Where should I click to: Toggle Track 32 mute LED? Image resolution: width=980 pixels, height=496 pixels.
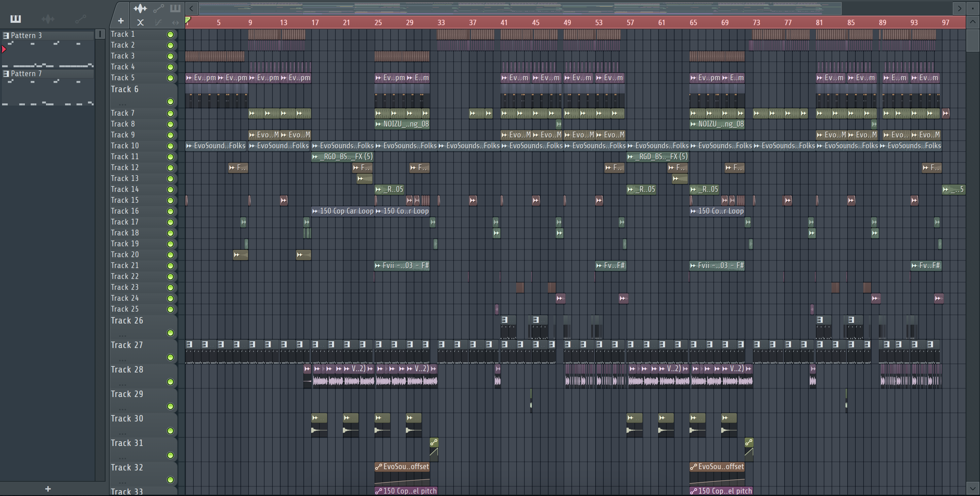tap(171, 480)
